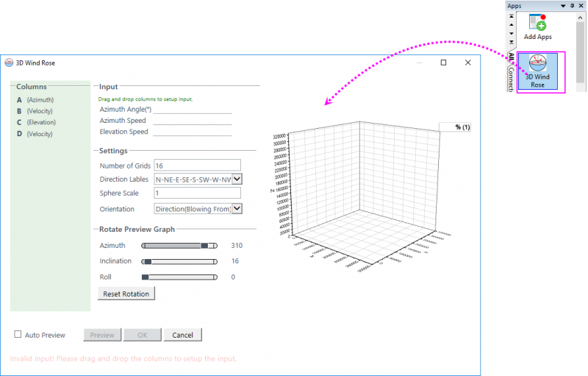Select the Connect tab in Apps panel

(512, 79)
